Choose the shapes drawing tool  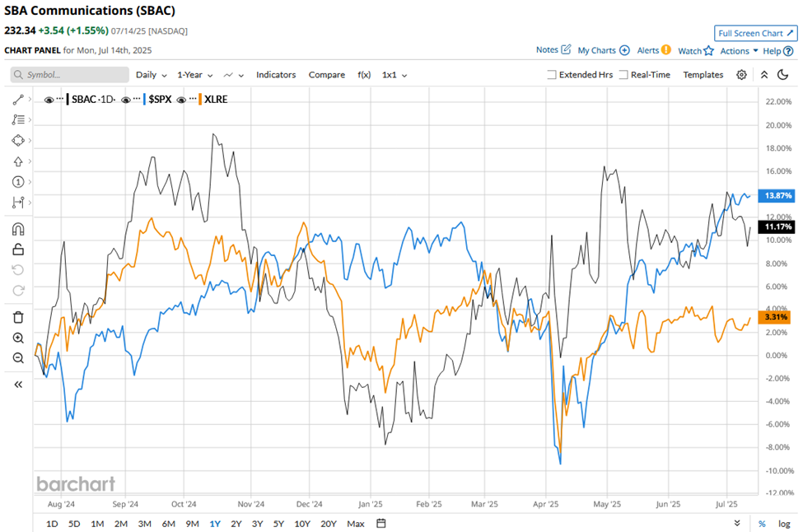[18, 140]
